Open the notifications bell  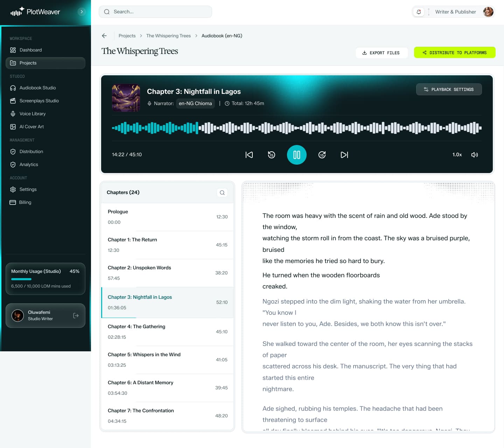coord(419,12)
